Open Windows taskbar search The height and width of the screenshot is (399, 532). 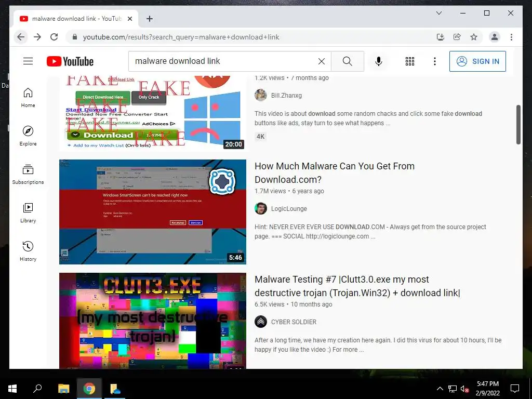pyautogui.click(x=37, y=389)
